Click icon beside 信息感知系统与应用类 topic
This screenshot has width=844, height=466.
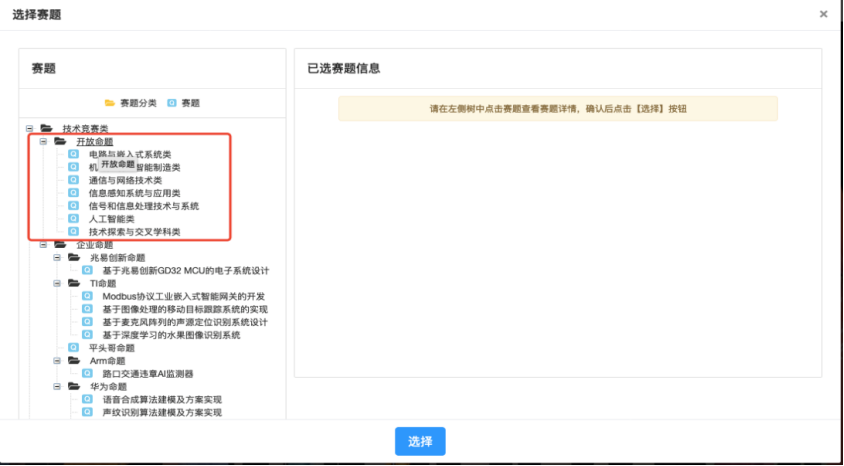[73, 193]
